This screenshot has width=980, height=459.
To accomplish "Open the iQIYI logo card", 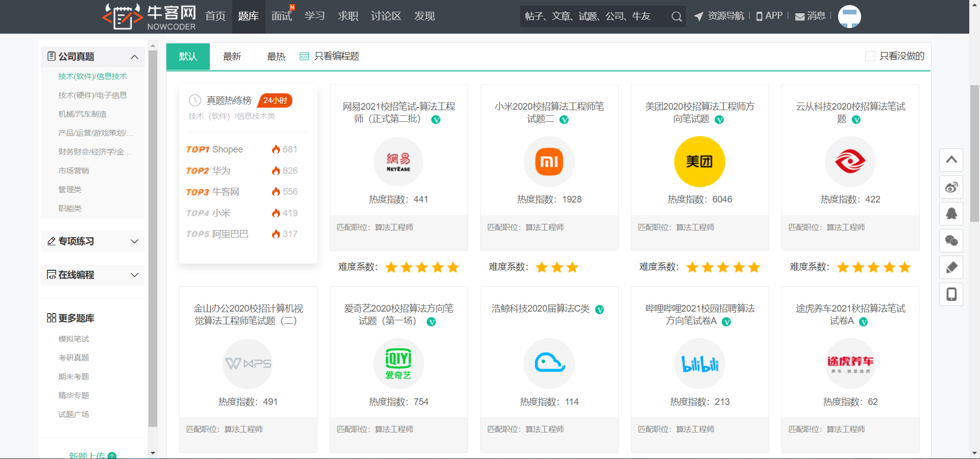I will tap(399, 364).
